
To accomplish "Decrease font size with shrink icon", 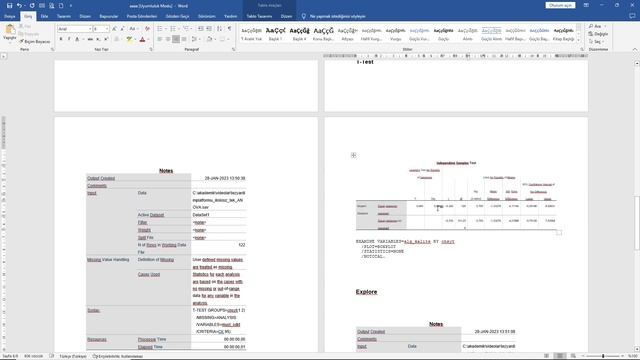I will tap(122, 29).
